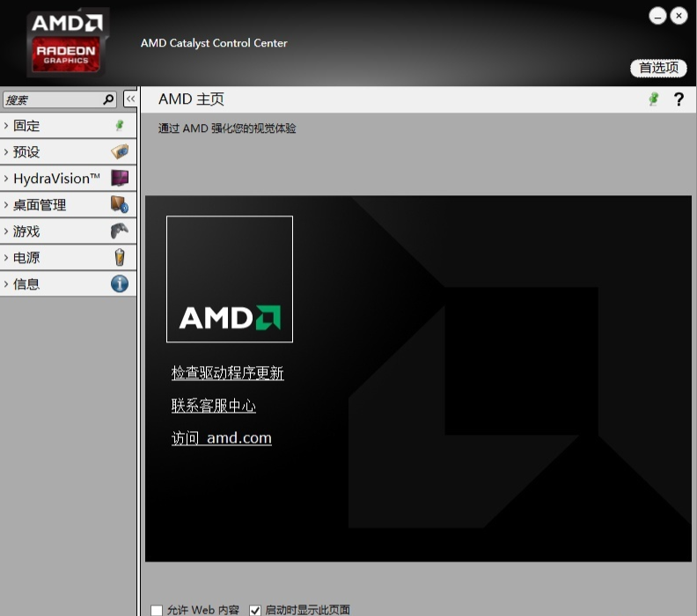Viewport: 697px width, 616px height.
Task: Click the 通过 AMD 强化您的视觉体验 subtitle
Action: 227,128
